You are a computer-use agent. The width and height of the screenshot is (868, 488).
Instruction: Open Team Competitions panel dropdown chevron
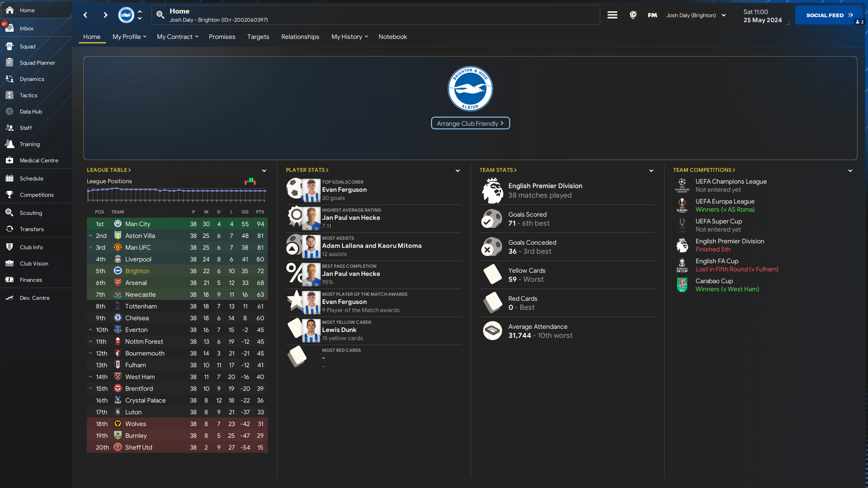850,171
